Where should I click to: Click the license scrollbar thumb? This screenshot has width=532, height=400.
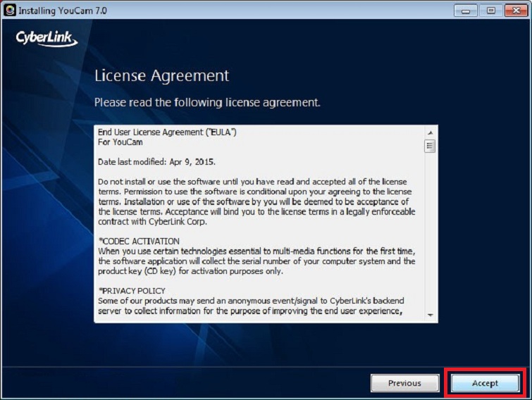(x=430, y=146)
